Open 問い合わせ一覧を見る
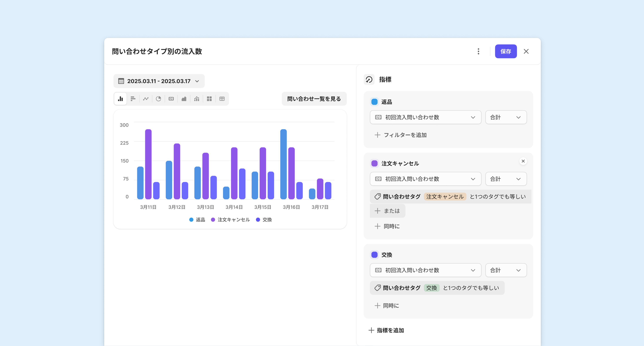644x346 pixels. [314, 99]
